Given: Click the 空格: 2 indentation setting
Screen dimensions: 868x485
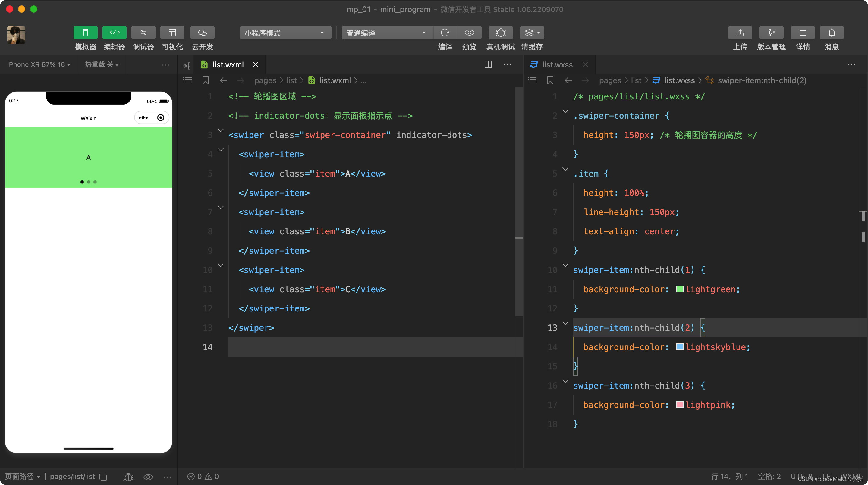Looking at the screenshot, I should tap(769, 477).
